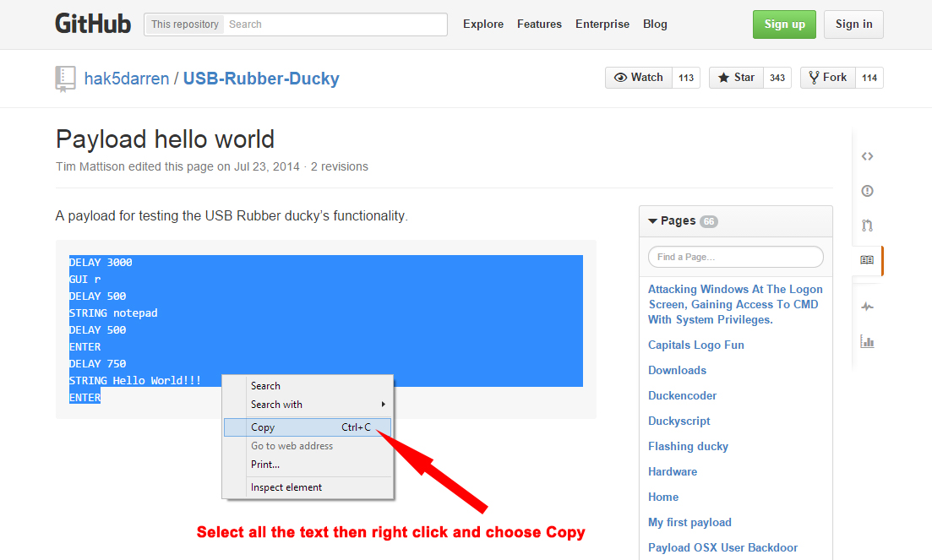Choose Inspect element in context menu
932x560 pixels.
tap(308, 487)
